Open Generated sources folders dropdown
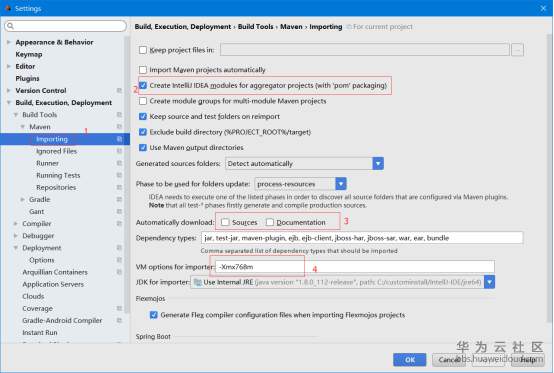This screenshot has height=373, width=554. coord(378,164)
